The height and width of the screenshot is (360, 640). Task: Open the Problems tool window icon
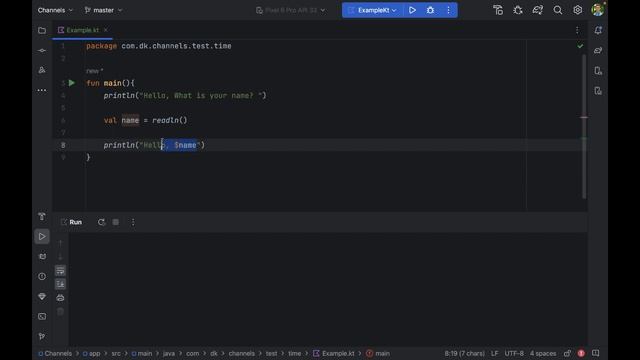pyautogui.click(x=42, y=276)
